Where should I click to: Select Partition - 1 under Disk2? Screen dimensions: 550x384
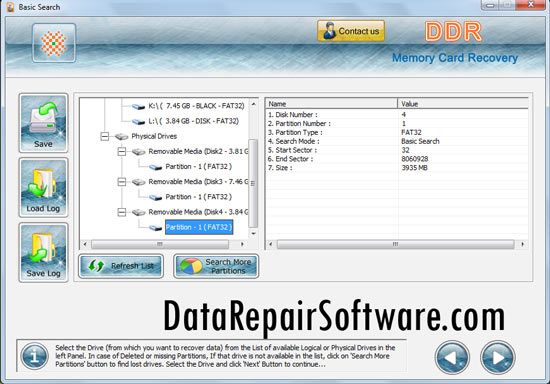pyautogui.click(x=199, y=167)
